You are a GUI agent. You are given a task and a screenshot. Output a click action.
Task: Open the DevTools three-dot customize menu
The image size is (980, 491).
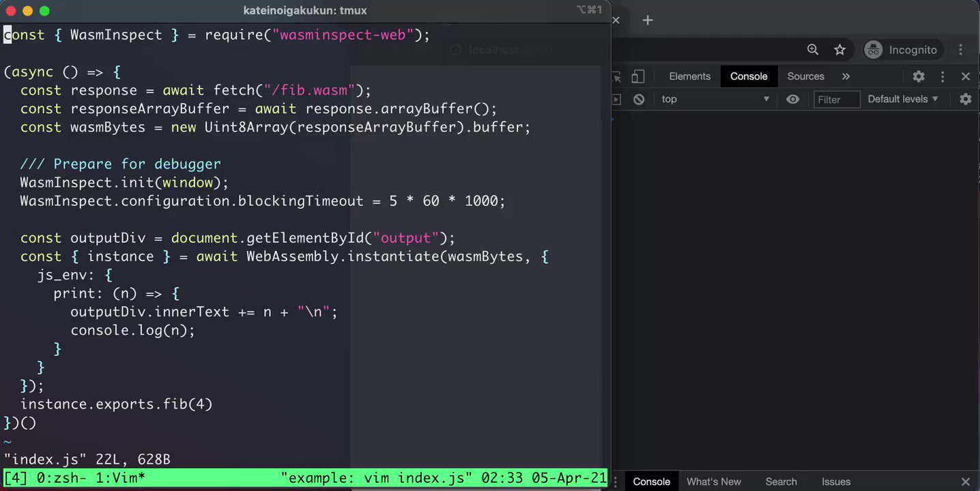[942, 76]
